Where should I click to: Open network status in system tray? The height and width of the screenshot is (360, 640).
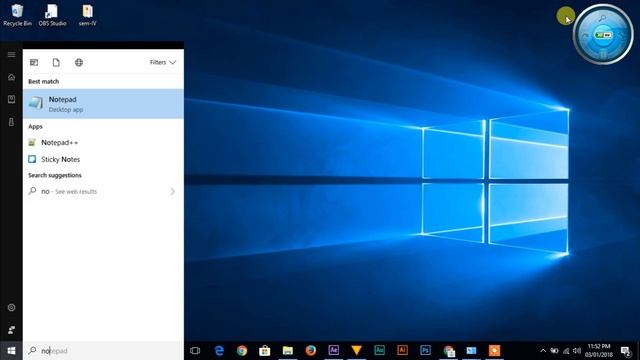tap(566, 351)
